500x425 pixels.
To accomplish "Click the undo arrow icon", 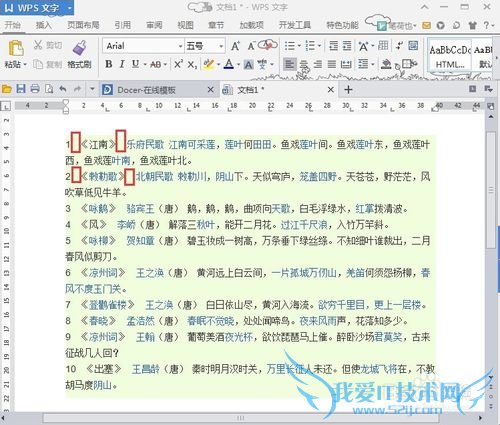I will (63, 89).
